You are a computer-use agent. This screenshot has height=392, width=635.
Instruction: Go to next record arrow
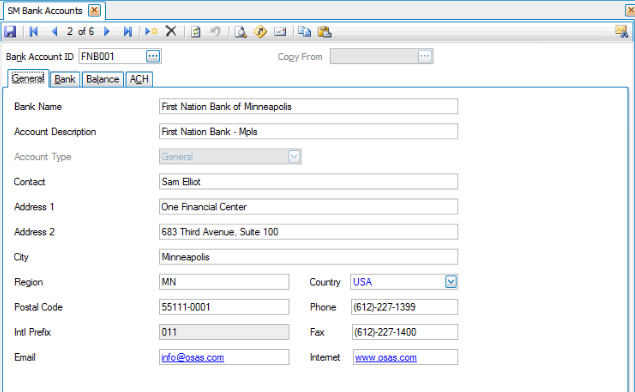click(x=107, y=31)
